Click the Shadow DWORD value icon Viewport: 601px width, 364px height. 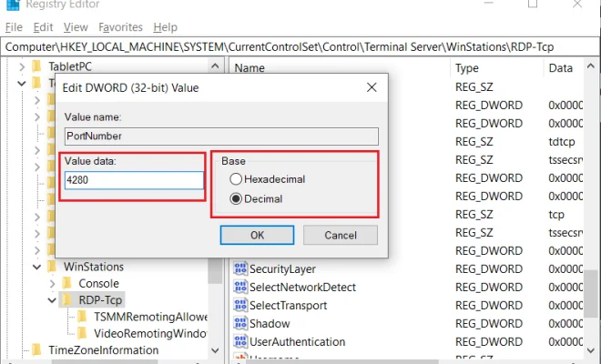click(x=240, y=323)
